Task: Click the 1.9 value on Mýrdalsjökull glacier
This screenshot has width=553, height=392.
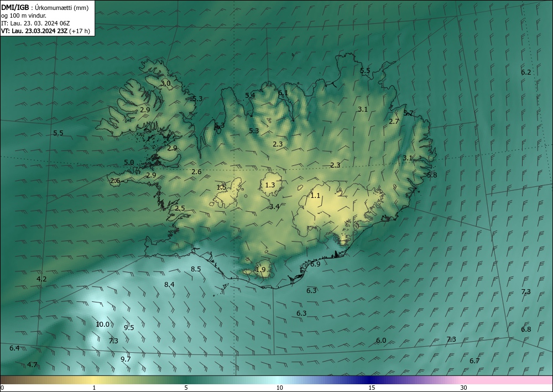Action: (260, 270)
